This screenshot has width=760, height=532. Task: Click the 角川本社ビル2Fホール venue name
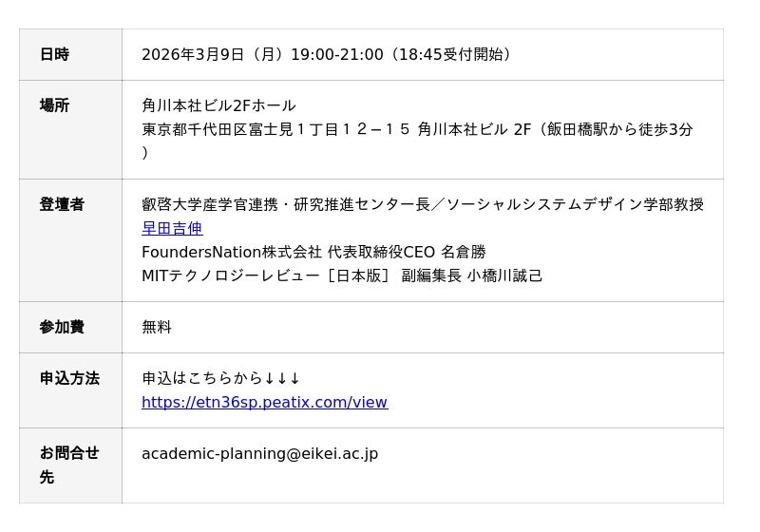tap(218, 106)
